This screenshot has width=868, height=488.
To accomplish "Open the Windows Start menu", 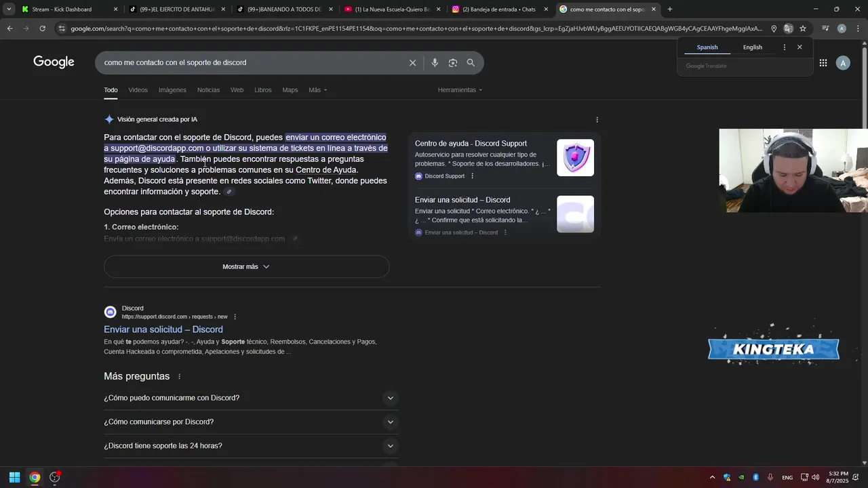I will tap(14, 477).
